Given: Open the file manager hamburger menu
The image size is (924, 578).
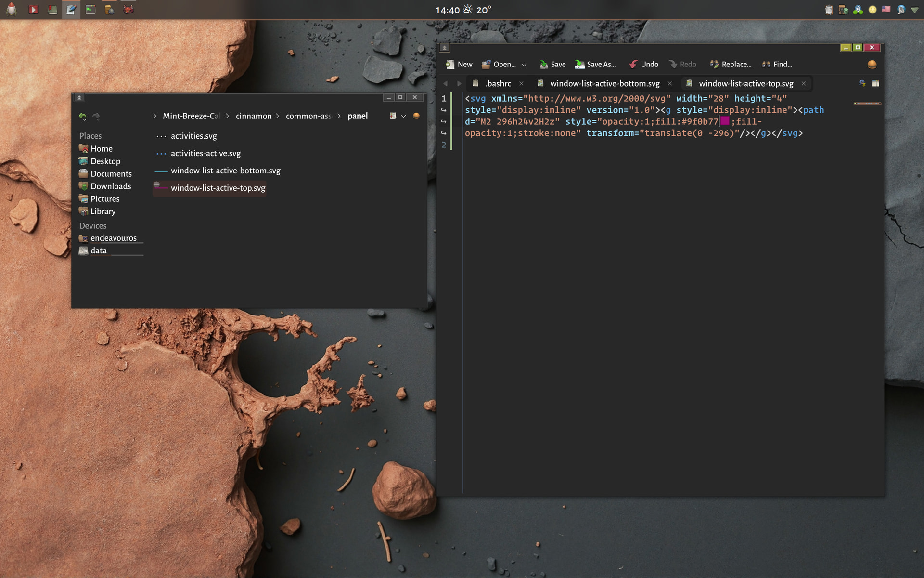Looking at the screenshot, I should (416, 116).
